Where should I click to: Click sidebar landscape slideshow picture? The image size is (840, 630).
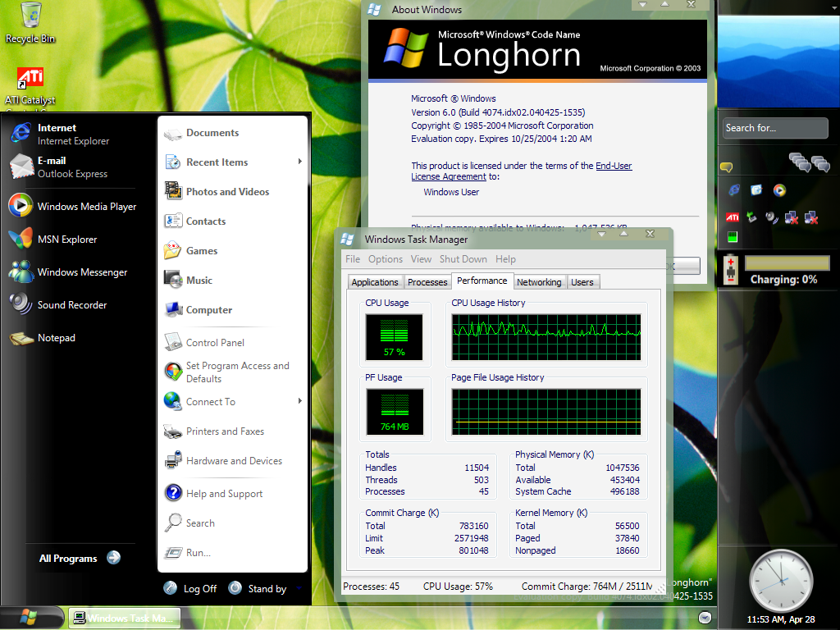(779, 62)
